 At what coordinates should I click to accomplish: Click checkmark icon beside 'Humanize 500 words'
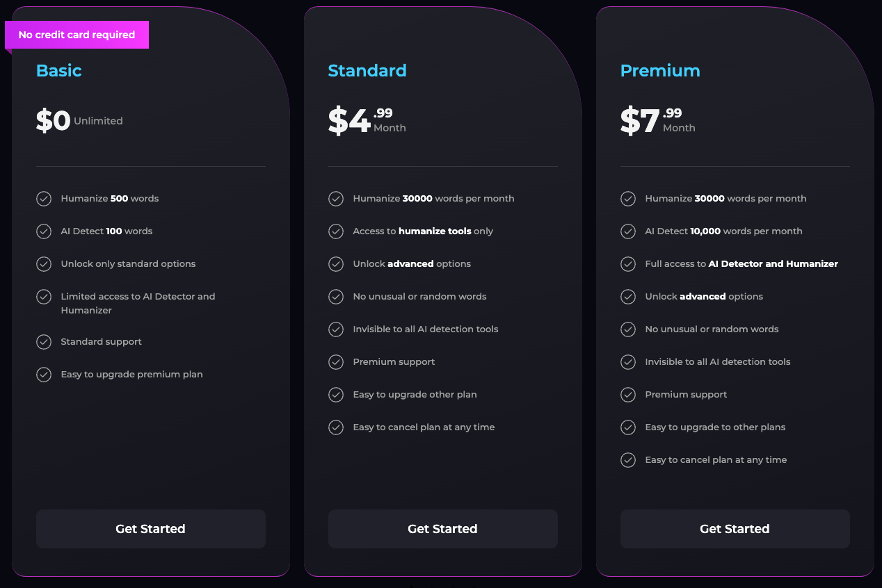pyautogui.click(x=44, y=199)
